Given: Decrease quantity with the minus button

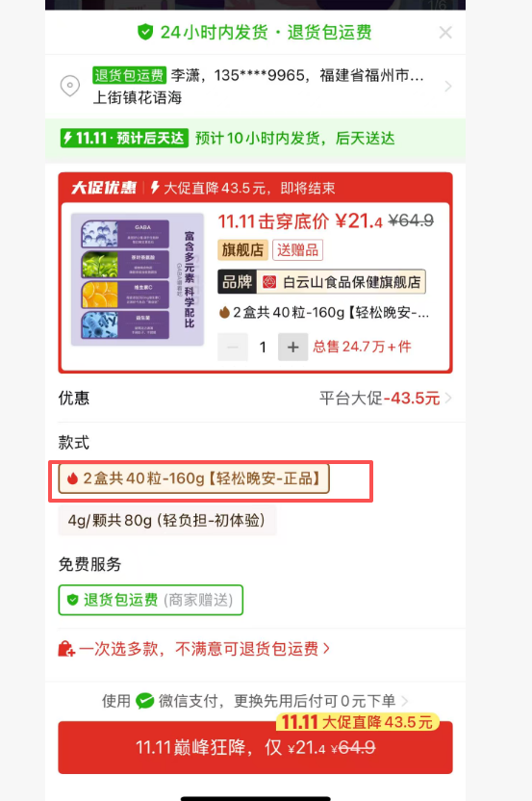Looking at the screenshot, I should 233,347.
